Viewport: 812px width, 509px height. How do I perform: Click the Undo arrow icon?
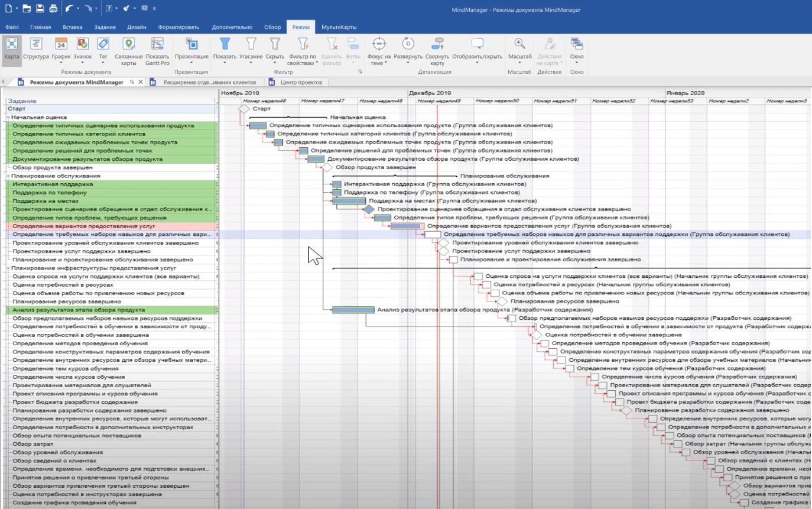[69, 9]
